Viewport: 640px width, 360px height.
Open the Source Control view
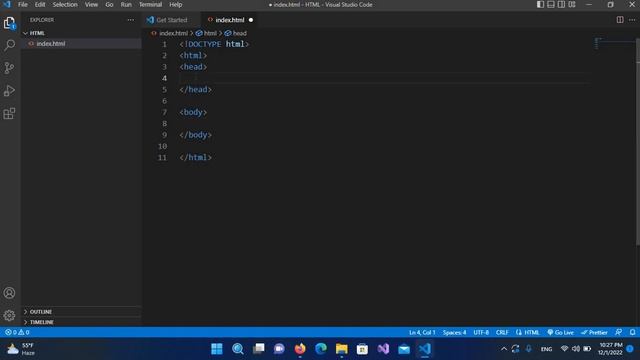pos(9,68)
